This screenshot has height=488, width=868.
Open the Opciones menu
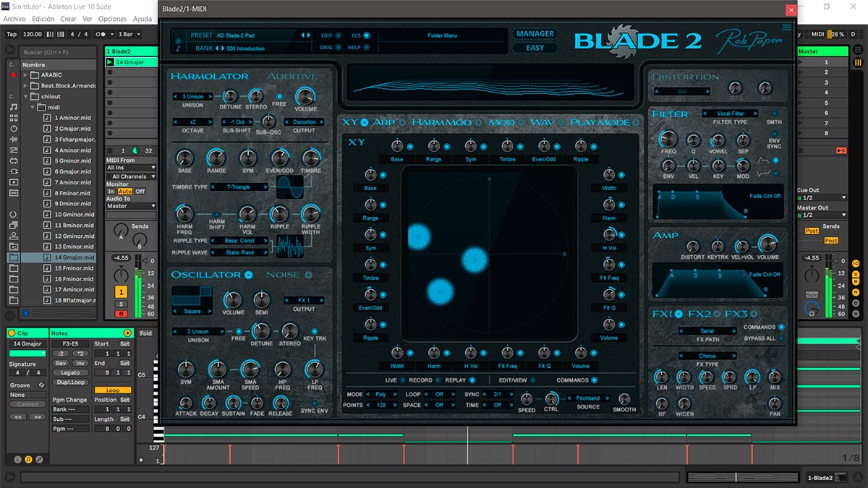(x=112, y=19)
